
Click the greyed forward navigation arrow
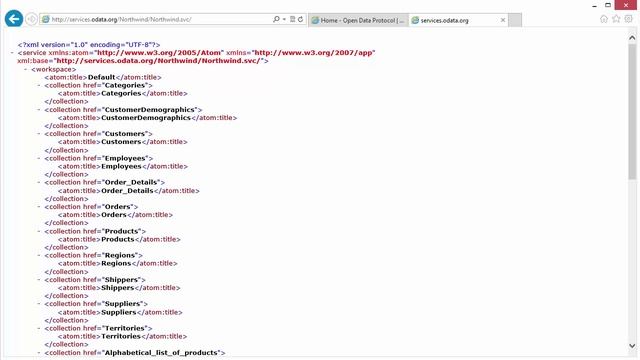pos(31,19)
